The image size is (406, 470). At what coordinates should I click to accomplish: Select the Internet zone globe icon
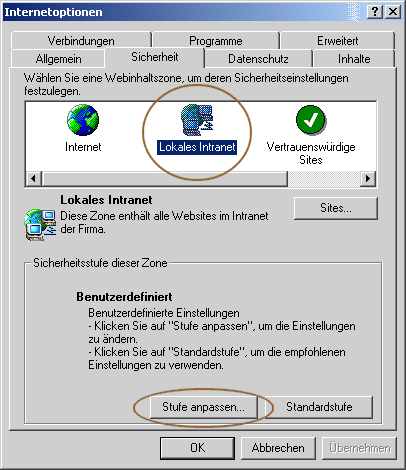[83, 120]
